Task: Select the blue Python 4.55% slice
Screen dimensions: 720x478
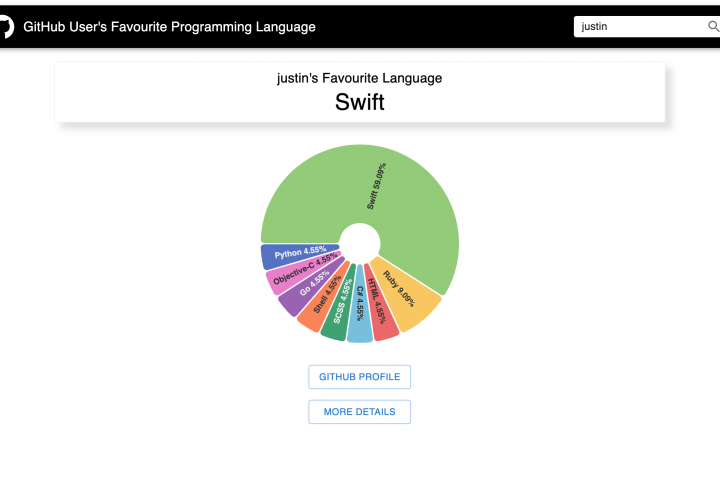Action: pyautogui.click(x=292, y=254)
